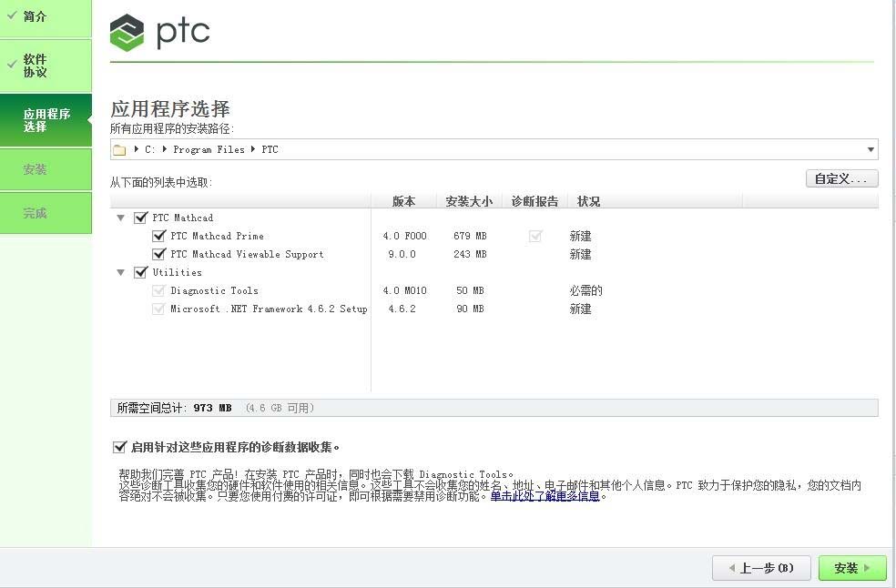Image resolution: width=896 pixels, height=588 pixels.
Task: Open the 单击此处了解更多信息 link
Action: (545, 496)
